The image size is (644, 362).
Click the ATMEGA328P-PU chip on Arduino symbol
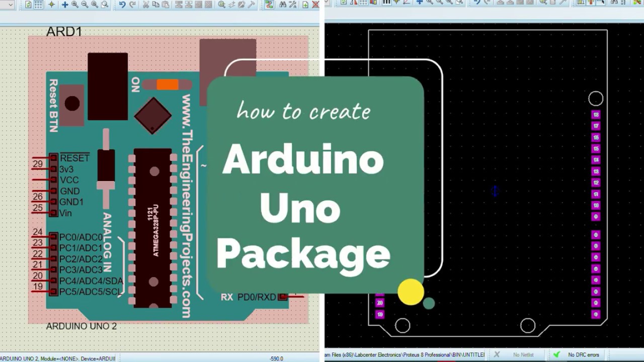[152, 228]
